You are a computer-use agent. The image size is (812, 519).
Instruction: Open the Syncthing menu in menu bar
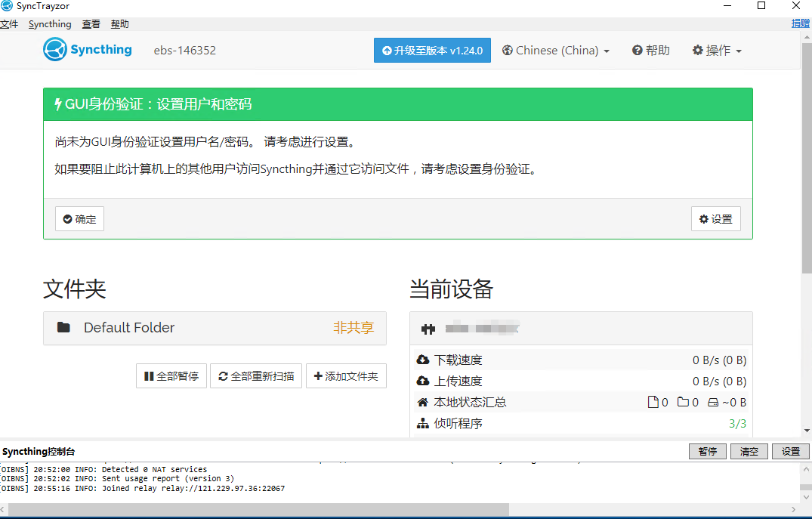[x=50, y=24]
